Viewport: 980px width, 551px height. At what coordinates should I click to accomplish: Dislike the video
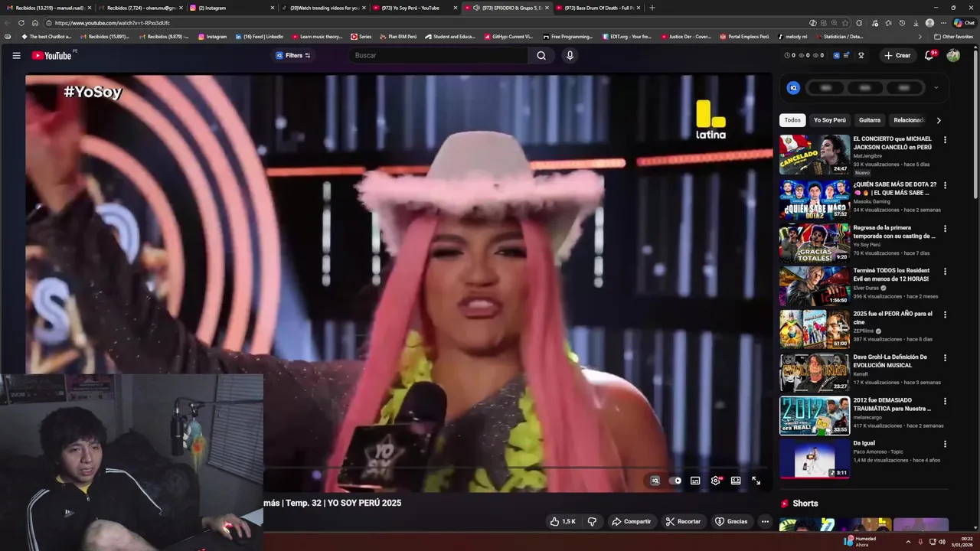click(x=592, y=521)
